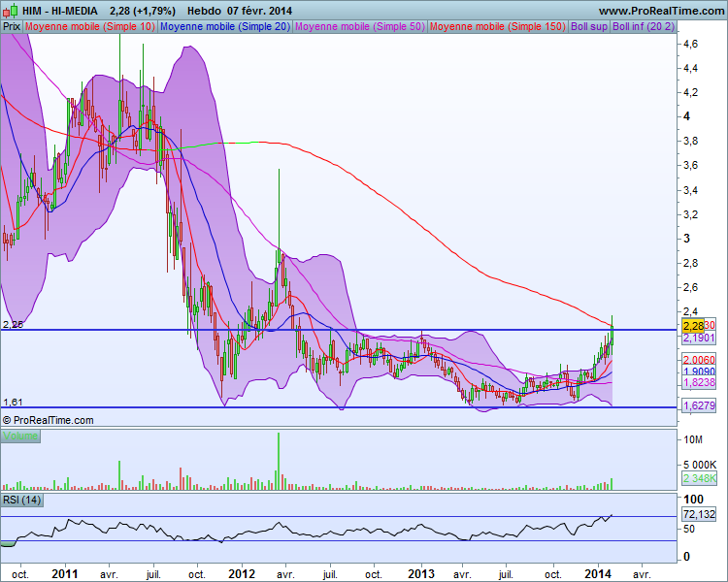The image size is (728, 582).
Task: Click the 100 RSI axis label
Action: click(x=693, y=500)
